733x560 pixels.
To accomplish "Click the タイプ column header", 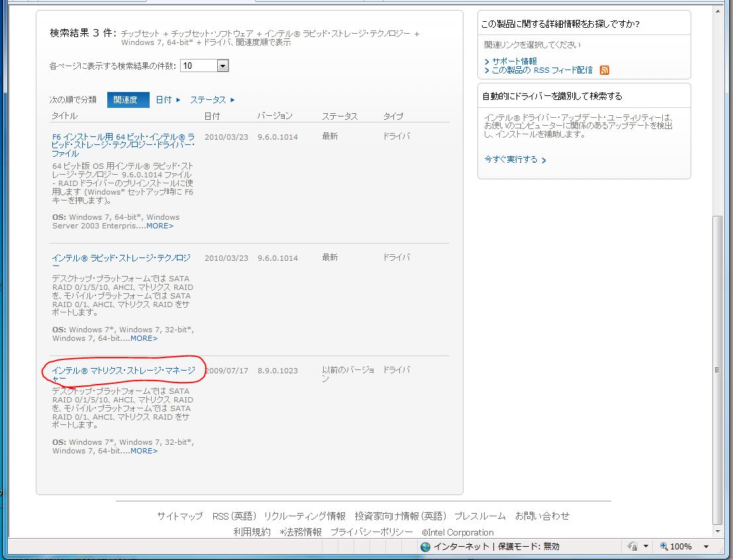I will click(x=393, y=115).
